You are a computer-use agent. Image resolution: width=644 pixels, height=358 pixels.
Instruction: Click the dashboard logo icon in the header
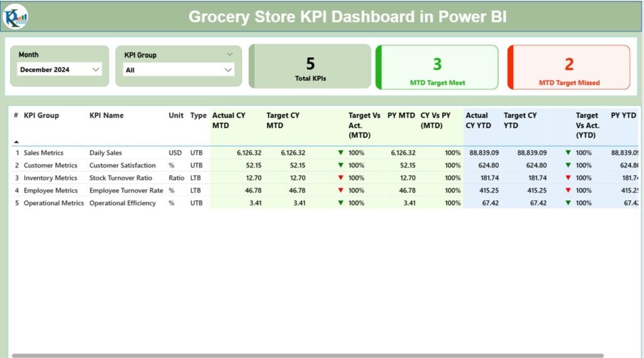tap(15, 17)
